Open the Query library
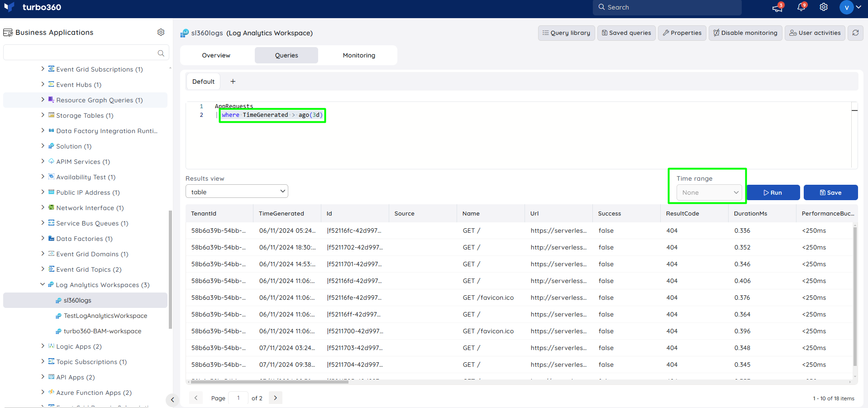Image resolution: width=868 pixels, height=408 pixels. (x=566, y=33)
